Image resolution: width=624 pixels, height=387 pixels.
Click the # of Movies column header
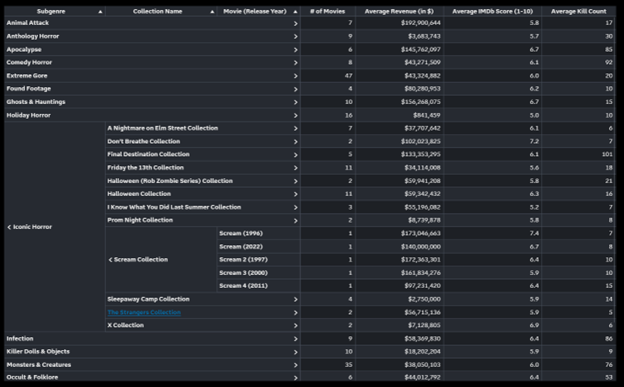pos(328,11)
